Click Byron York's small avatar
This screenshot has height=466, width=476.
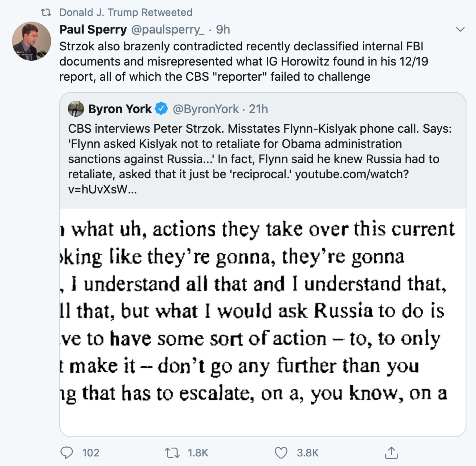pos(76,109)
